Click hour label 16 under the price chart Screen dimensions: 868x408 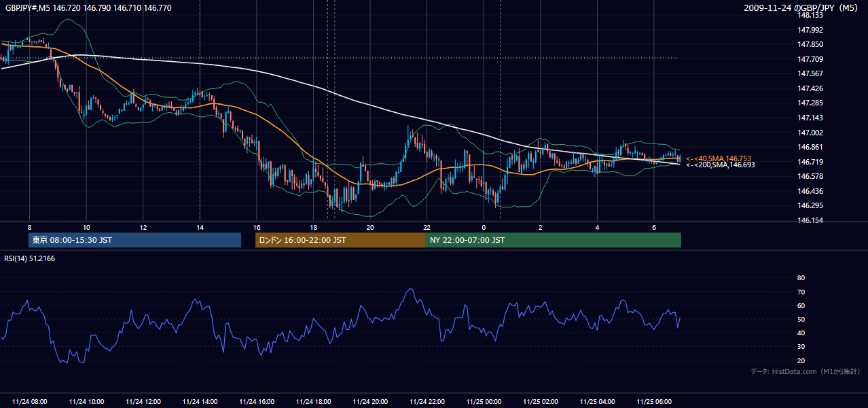[257, 227]
